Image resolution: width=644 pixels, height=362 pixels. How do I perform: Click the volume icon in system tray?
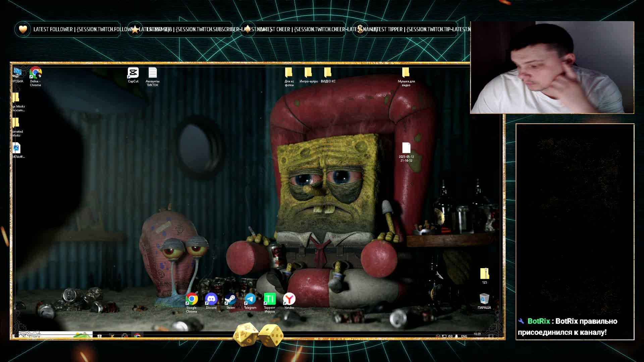click(450, 336)
